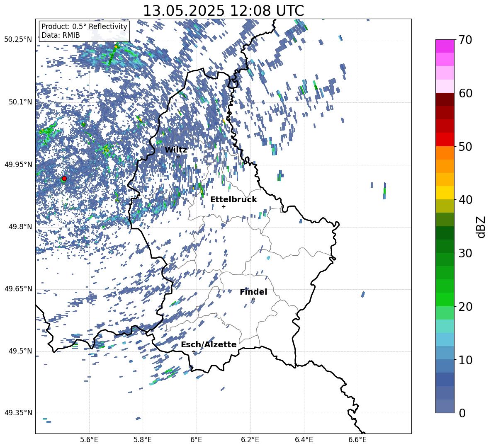
Task: Click the 6.2°E longitude label
Action: pyautogui.click(x=250, y=440)
